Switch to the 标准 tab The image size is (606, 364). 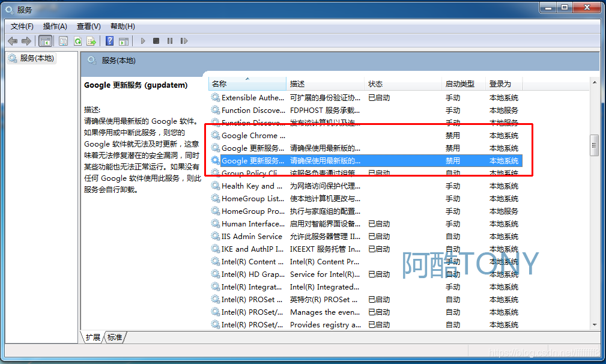click(115, 337)
